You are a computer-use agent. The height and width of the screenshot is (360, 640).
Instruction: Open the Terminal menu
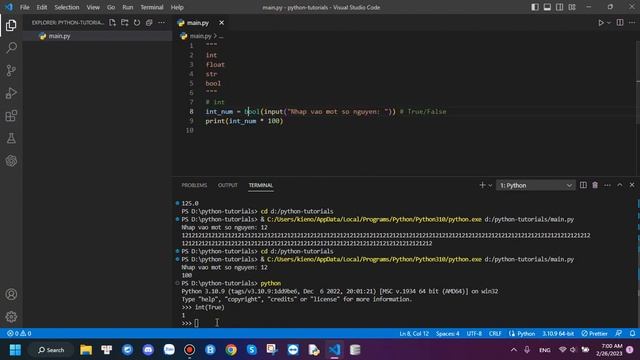click(152, 7)
